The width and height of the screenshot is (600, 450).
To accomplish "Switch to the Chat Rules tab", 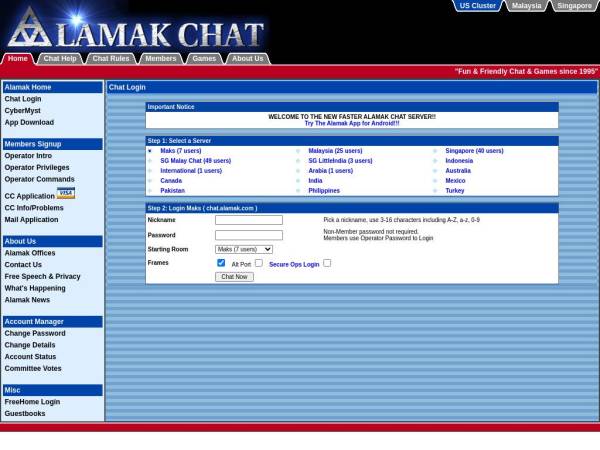I will tap(111, 59).
